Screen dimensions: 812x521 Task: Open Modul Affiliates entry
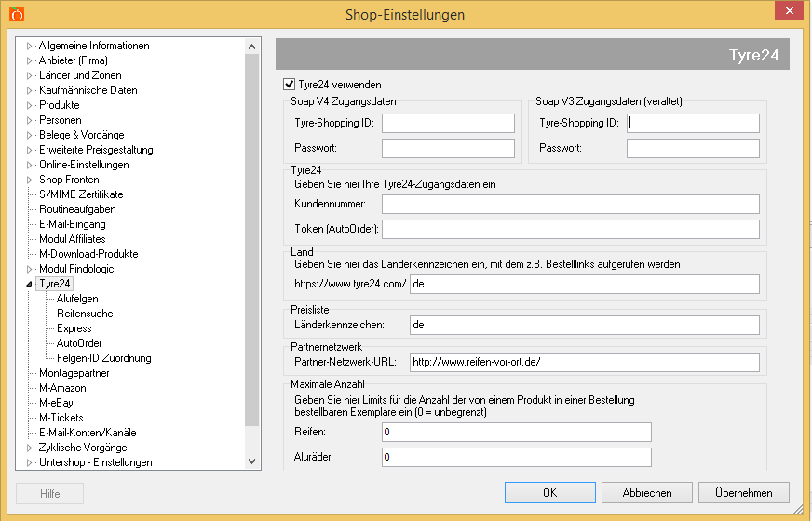click(73, 239)
